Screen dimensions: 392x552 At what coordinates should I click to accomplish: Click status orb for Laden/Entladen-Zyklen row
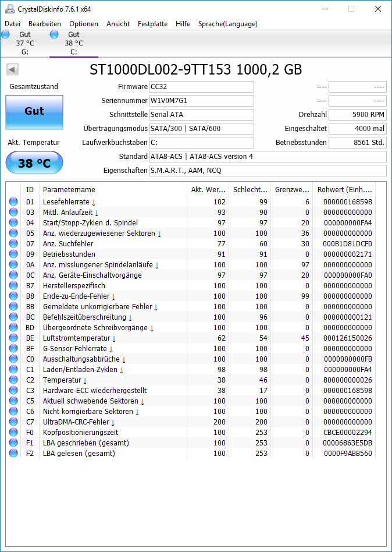13,369
